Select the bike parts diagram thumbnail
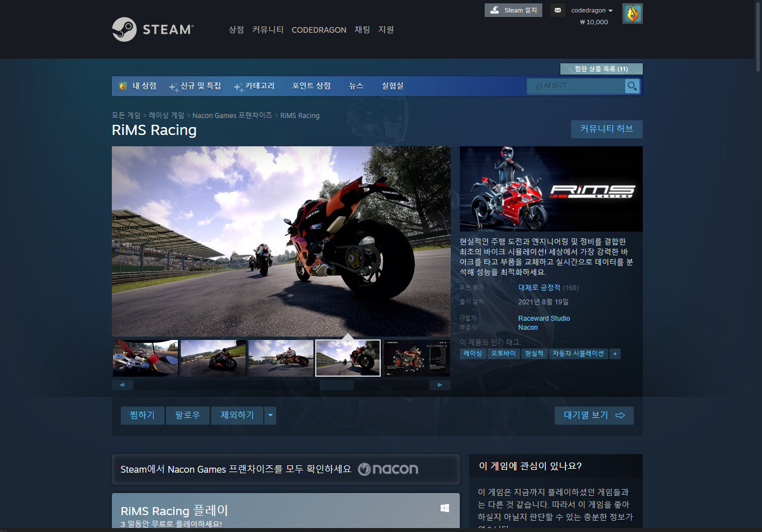Viewport: 762px width, 532px height. [x=417, y=358]
